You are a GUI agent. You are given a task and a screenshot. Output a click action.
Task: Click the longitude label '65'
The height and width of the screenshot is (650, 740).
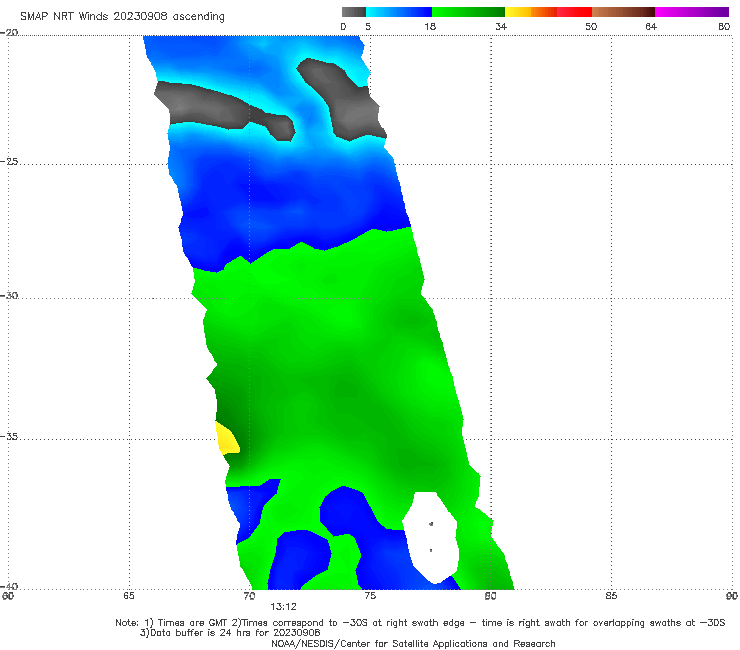[x=129, y=596]
